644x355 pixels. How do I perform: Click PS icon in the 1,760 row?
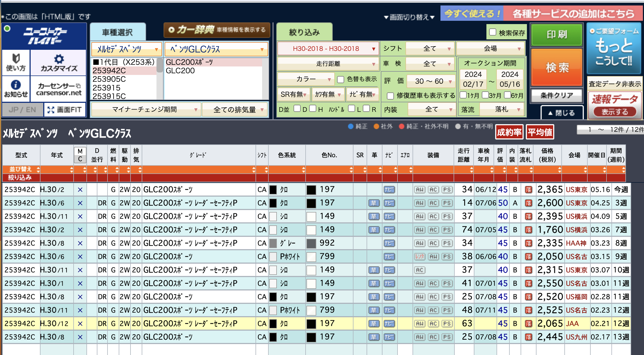(x=447, y=230)
